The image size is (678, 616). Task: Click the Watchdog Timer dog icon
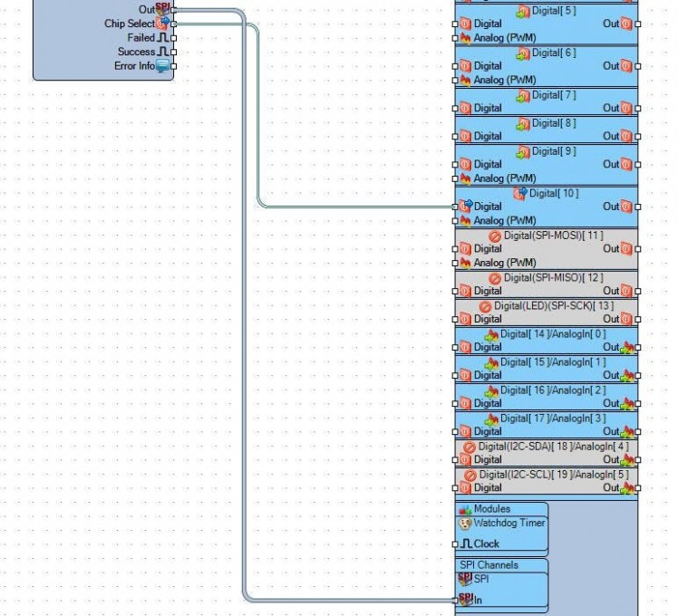point(465,524)
